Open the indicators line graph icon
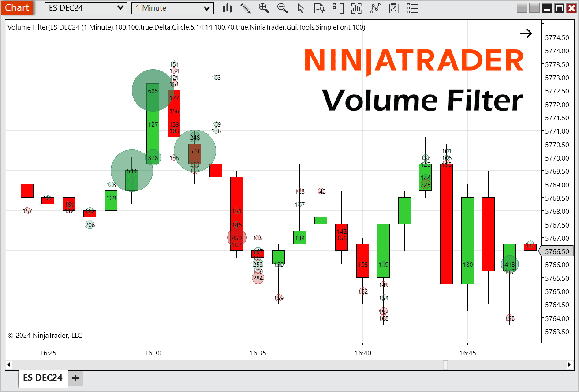Viewport: 579px width, 392px height. [375, 8]
